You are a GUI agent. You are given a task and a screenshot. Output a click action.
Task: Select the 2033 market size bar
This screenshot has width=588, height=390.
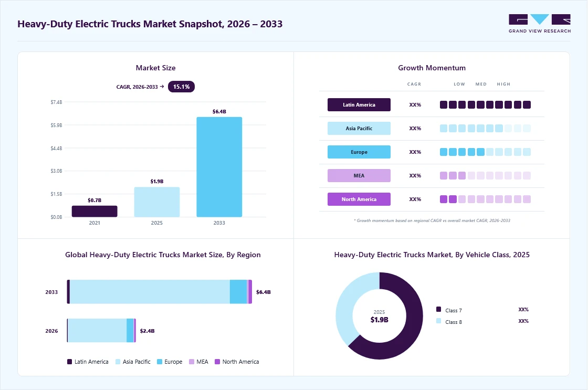(x=219, y=167)
